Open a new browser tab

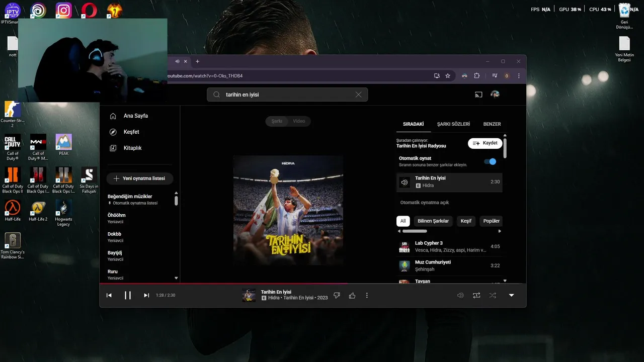(197, 61)
